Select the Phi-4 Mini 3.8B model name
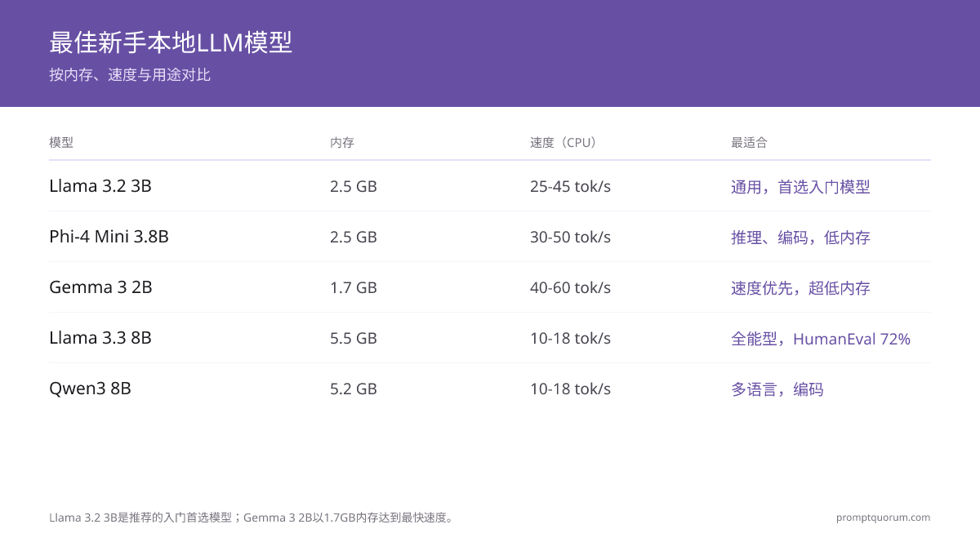The width and height of the screenshot is (980, 551). [x=109, y=237]
